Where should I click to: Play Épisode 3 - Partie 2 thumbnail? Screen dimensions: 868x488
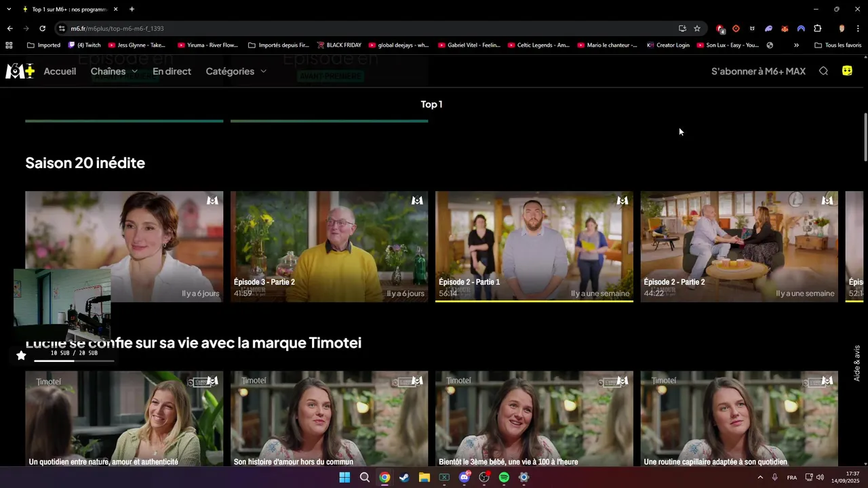pyautogui.click(x=329, y=247)
